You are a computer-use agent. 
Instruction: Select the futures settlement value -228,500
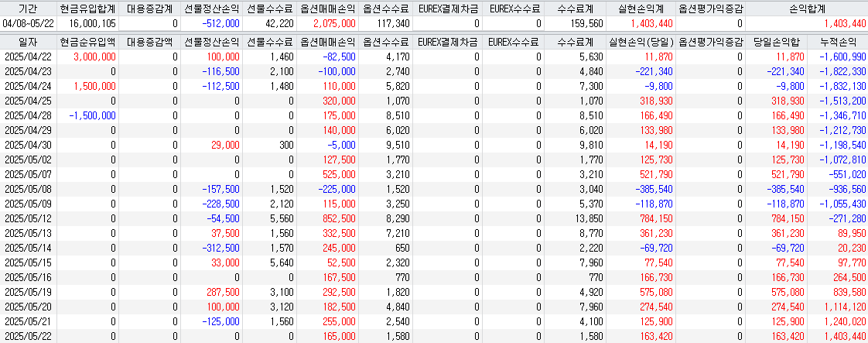pyautogui.click(x=222, y=204)
